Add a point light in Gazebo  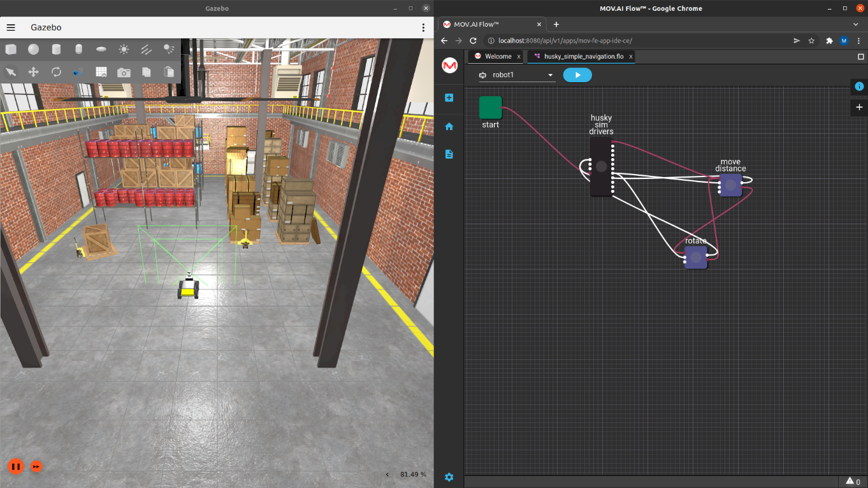click(124, 49)
